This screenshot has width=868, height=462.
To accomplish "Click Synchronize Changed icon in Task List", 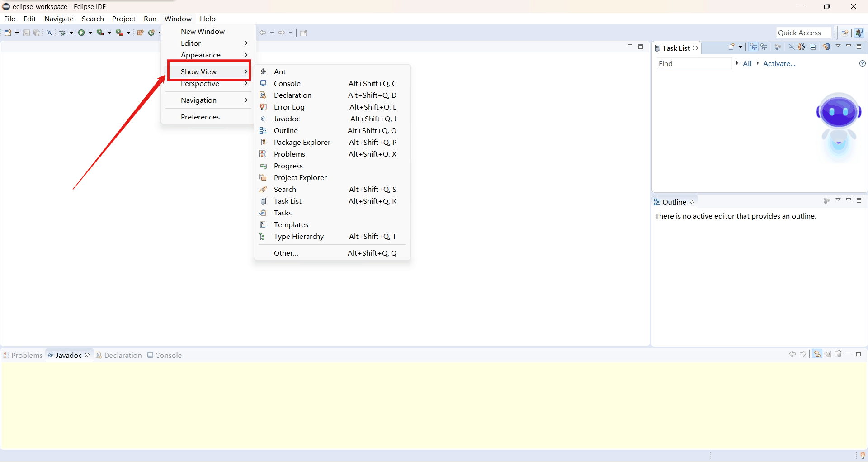I will [x=826, y=47].
